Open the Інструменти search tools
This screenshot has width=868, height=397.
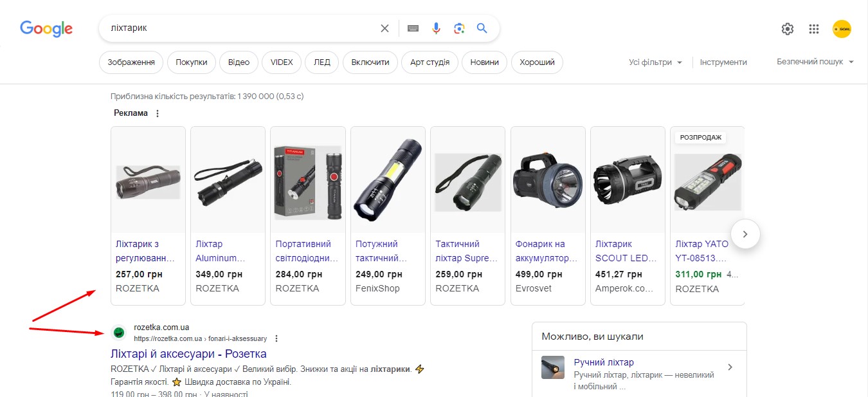coord(723,62)
